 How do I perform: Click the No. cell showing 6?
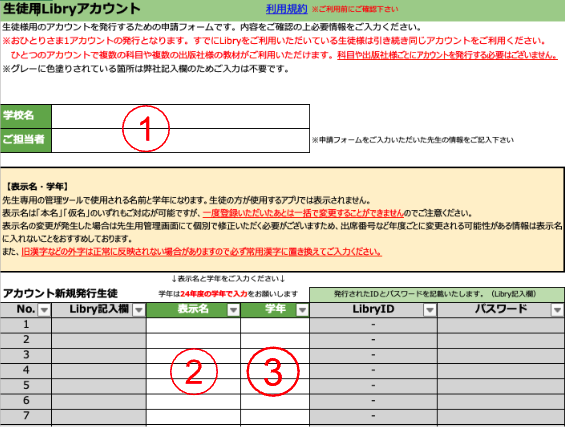[26, 401]
